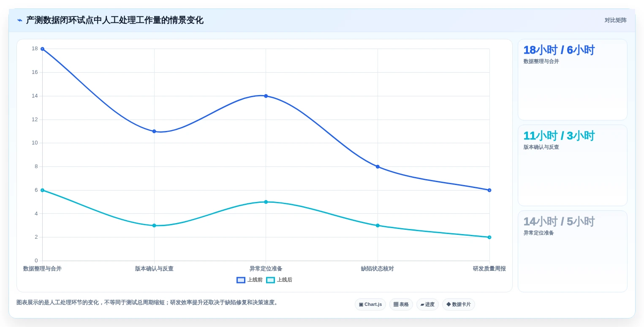This screenshot has height=327, width=644.
Task: Click the chart title 产测数据闭环试点中人工处理工作量的情景变化
Action: [115, 20]
